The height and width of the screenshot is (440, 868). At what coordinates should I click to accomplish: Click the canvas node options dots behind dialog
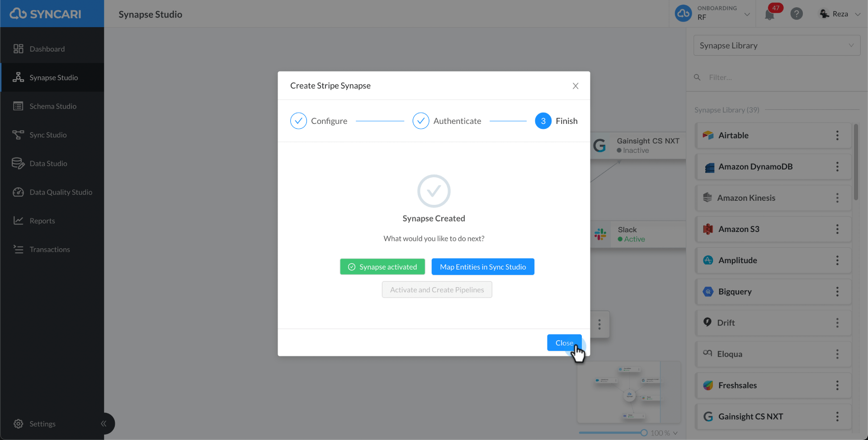tap(599, 324)
